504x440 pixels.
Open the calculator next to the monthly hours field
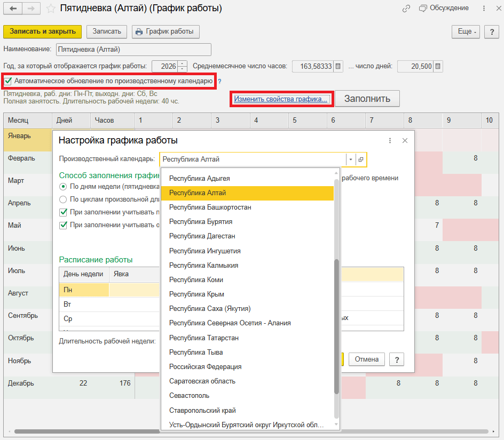(338, 66)
